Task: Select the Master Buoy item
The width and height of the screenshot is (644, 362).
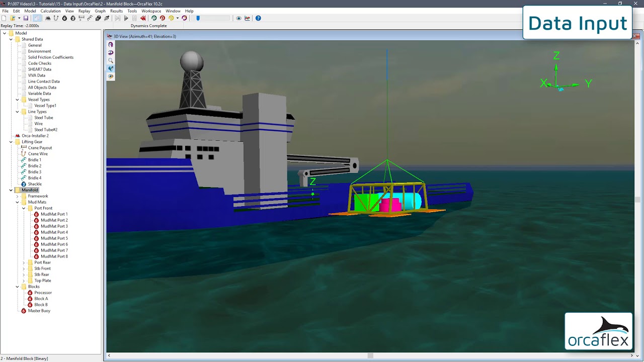Action: [39, 311]
